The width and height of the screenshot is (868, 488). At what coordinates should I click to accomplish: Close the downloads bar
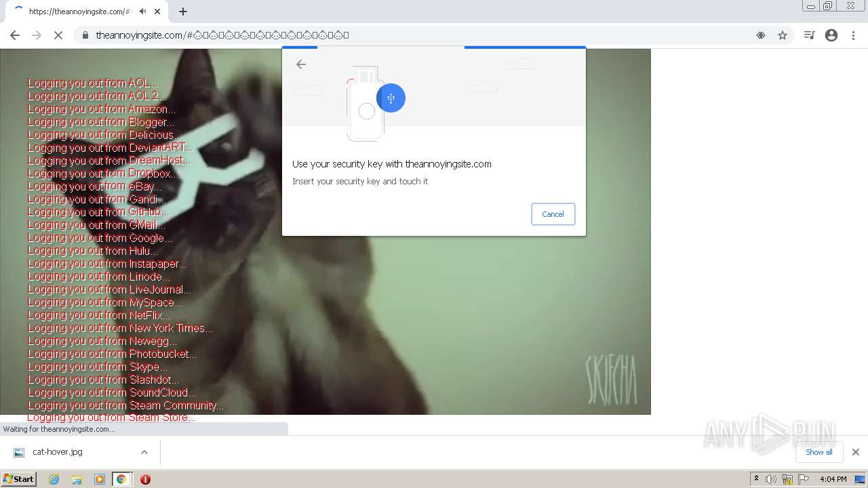coord(855,452)
